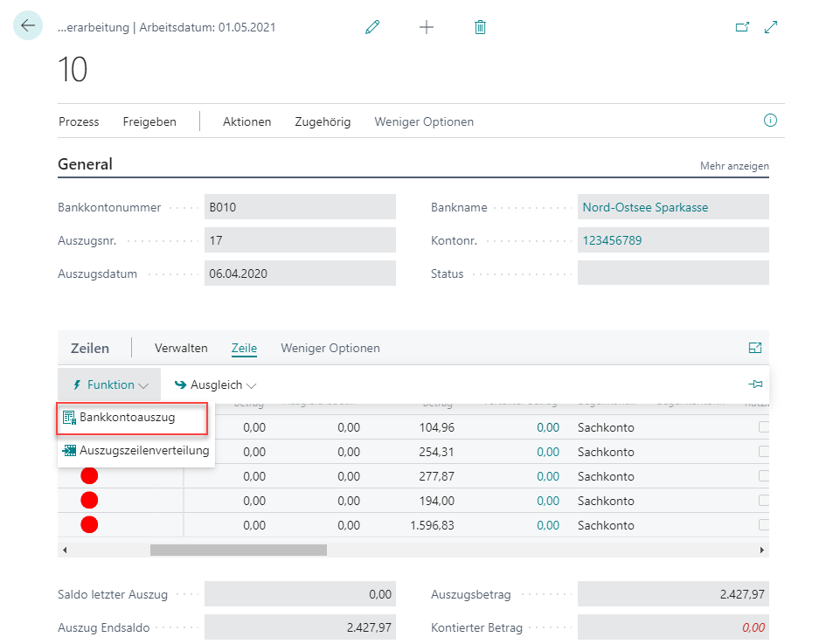Click the trash delete icon
This screenshot has width=840, height=644.
[x=480, y=27]
